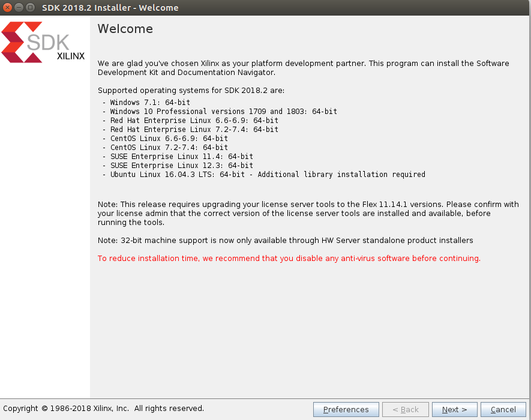Click SUSE Enterprise Linux 11.4 line
The image size is (531, 420).
(x=178, y=156)
